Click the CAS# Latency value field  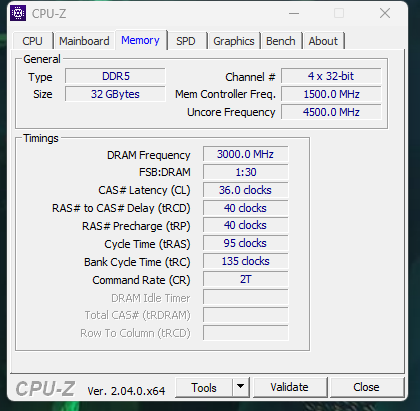[245, 190]
